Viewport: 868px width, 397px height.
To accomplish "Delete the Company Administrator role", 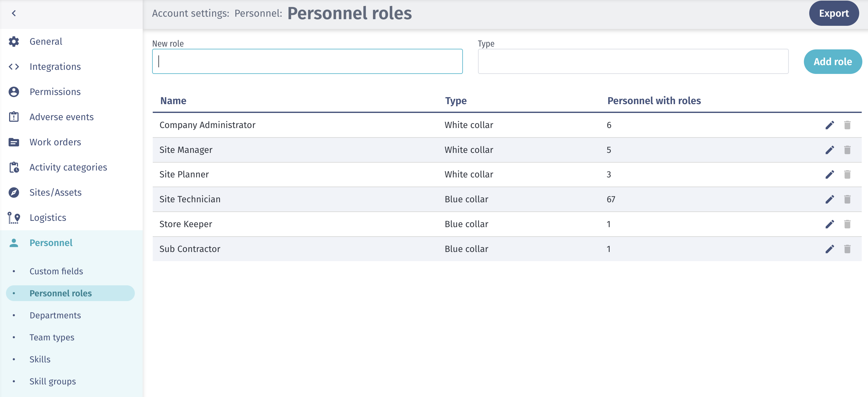I will pyautogui.click(x=847, y=125).
